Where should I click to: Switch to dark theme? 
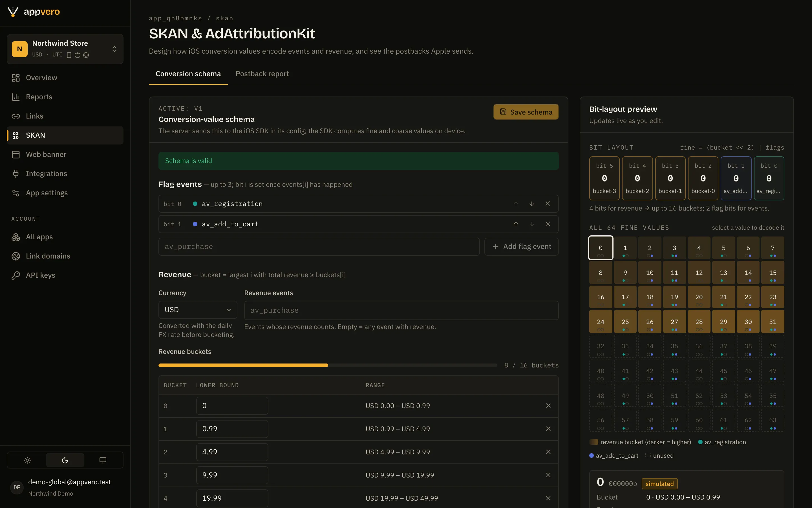(x=65, y=460)
